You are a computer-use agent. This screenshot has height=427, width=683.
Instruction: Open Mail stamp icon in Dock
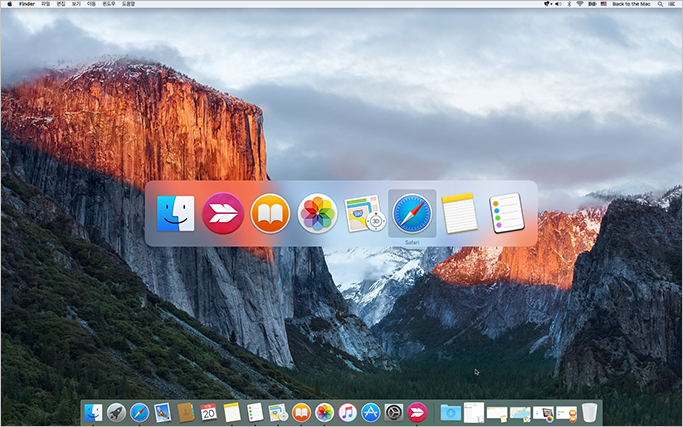(x=162, y=412)
